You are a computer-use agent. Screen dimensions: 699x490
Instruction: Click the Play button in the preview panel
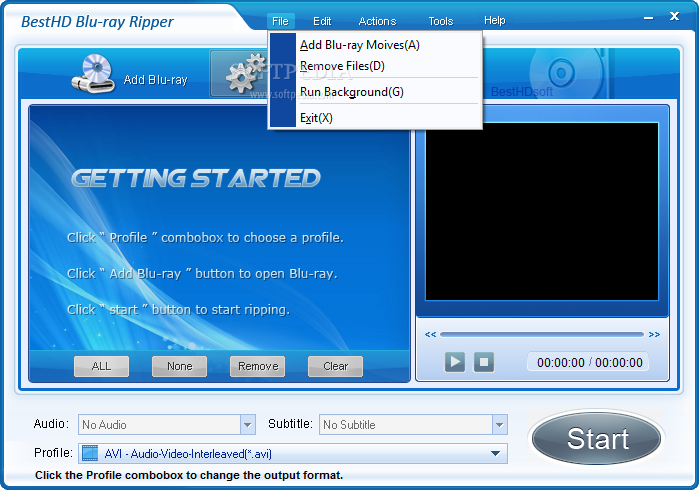tap(455, 362)
